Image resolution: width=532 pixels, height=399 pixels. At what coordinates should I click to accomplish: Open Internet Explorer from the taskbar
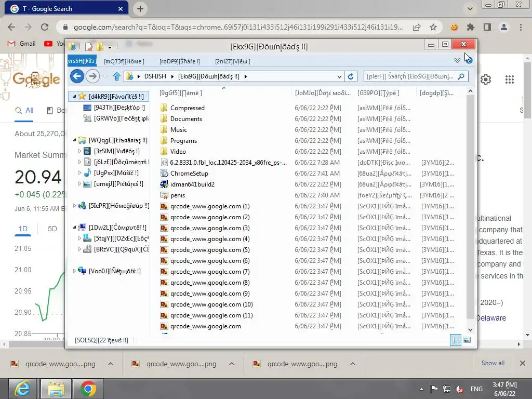(22, 389)
